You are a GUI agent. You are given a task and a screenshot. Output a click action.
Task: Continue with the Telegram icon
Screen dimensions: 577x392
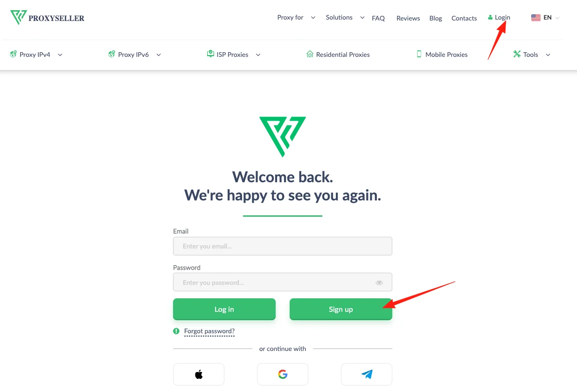click(367, 374)
